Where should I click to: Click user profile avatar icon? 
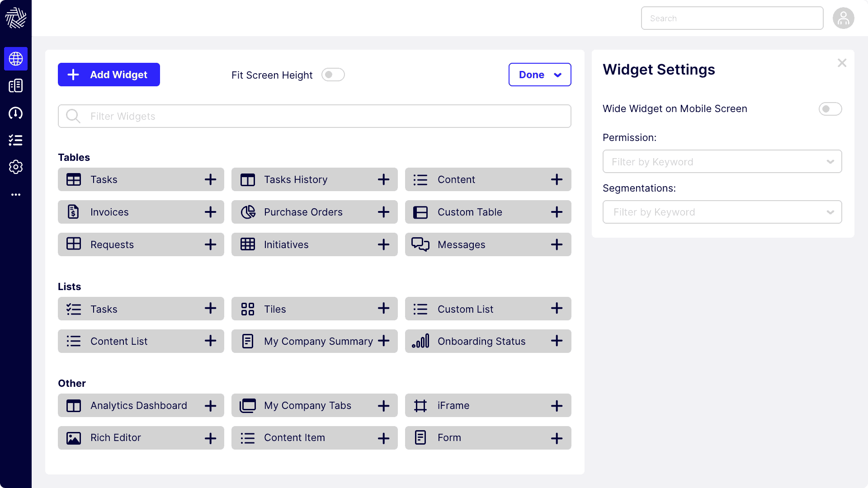pyautogui.click(x=843, y=19)
